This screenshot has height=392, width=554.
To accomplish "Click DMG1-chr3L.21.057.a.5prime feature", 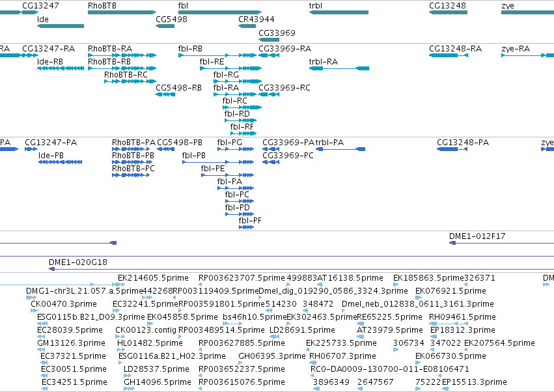I will (x=31, y=298).
